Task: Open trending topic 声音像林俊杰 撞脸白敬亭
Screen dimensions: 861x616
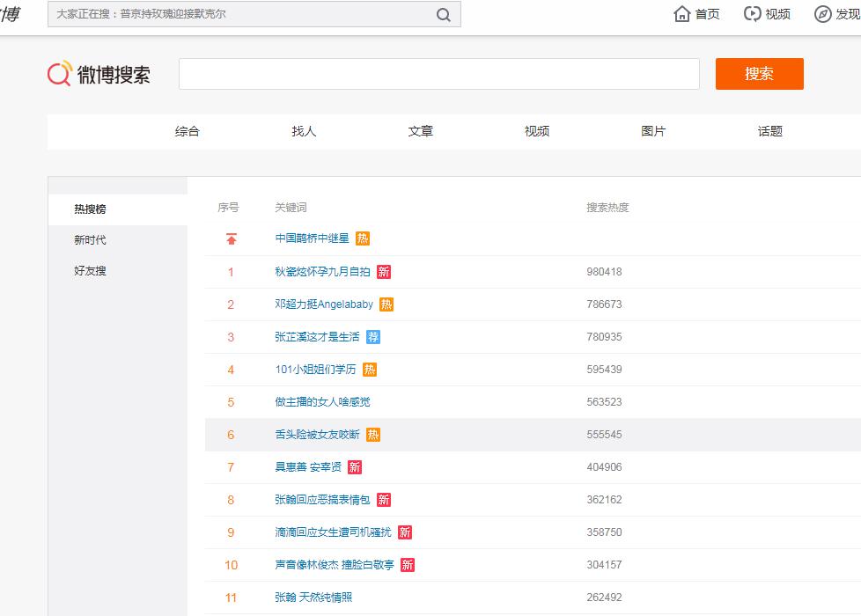Action: point(335,565)
